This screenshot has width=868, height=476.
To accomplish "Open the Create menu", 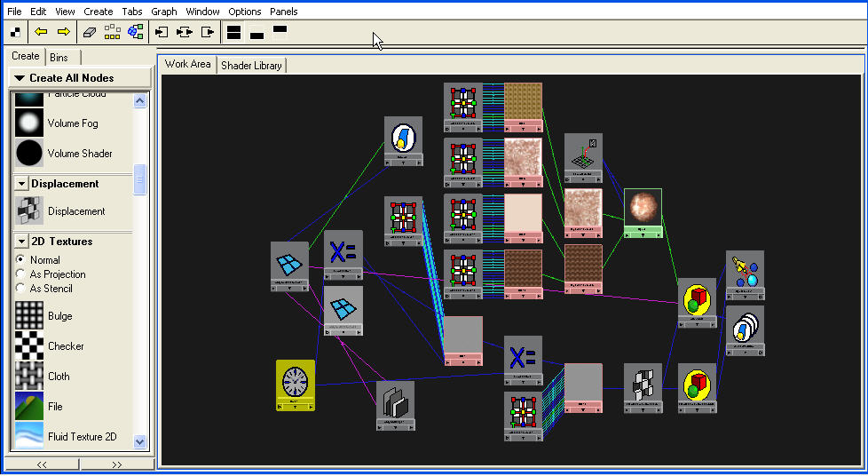I will [98, 11].
